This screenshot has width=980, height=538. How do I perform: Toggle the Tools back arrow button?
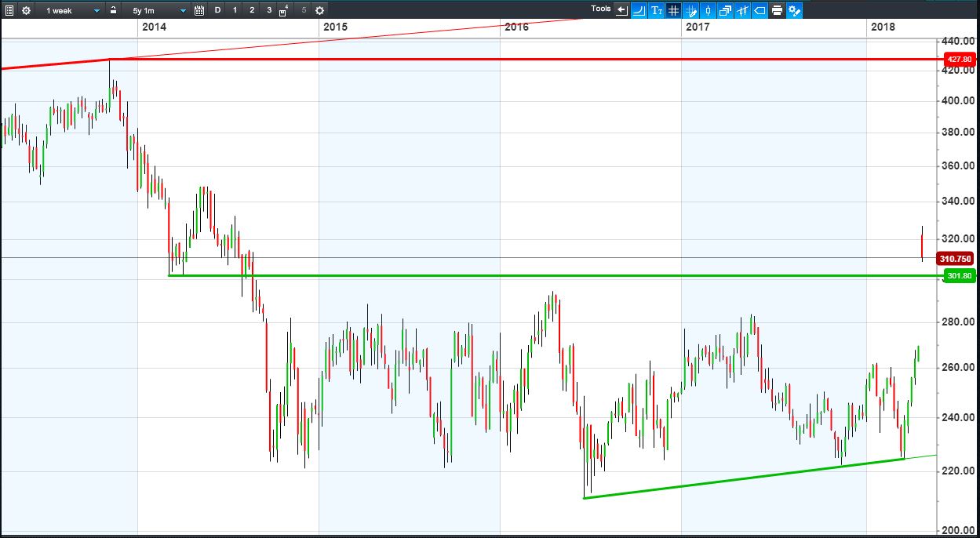click(x=621, y=10)
